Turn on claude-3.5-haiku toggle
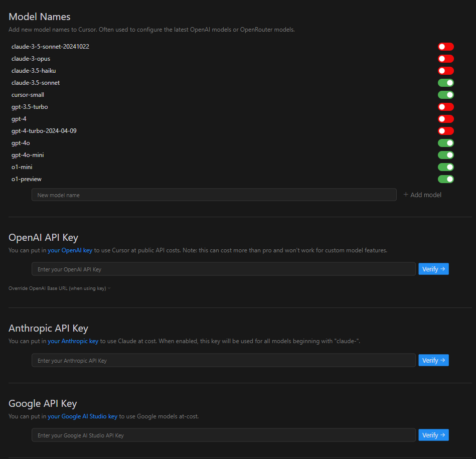 [x=445, y=71]
